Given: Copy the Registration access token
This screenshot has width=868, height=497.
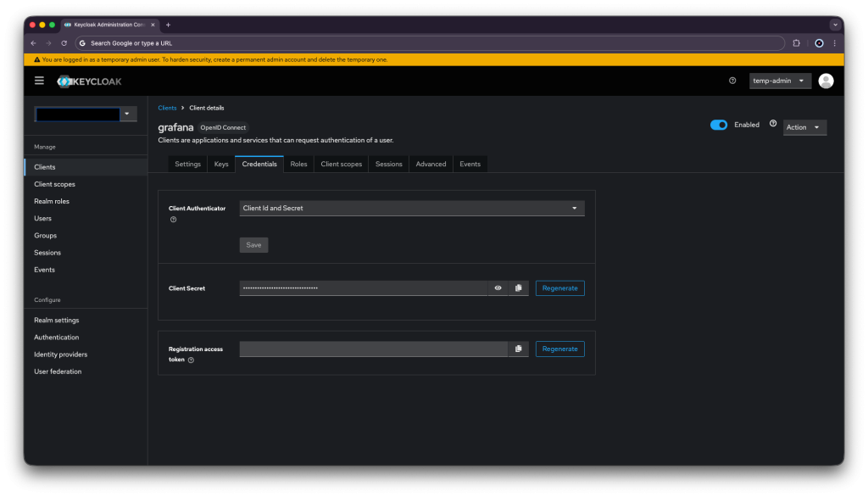Looking at the screenshot, I should (x=518, y=349).
